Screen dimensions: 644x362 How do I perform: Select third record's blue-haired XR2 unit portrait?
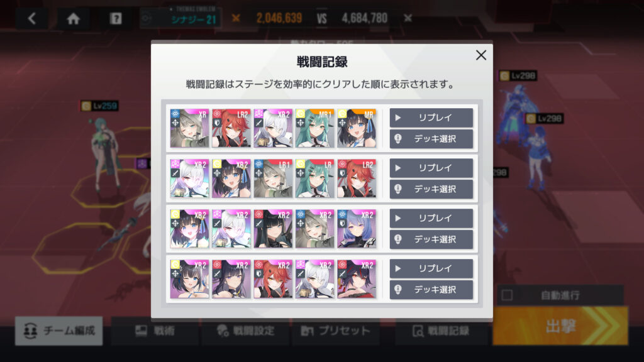pyautogui.click(x=357, y=229)
